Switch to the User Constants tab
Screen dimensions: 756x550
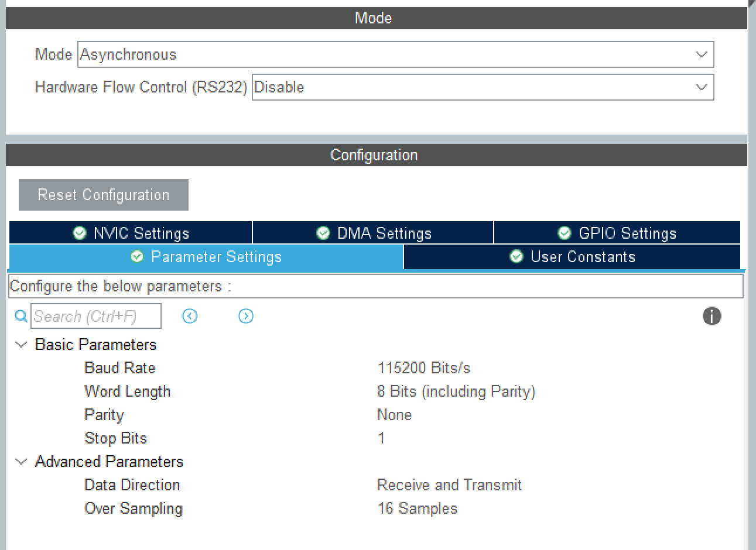(572, 257)
